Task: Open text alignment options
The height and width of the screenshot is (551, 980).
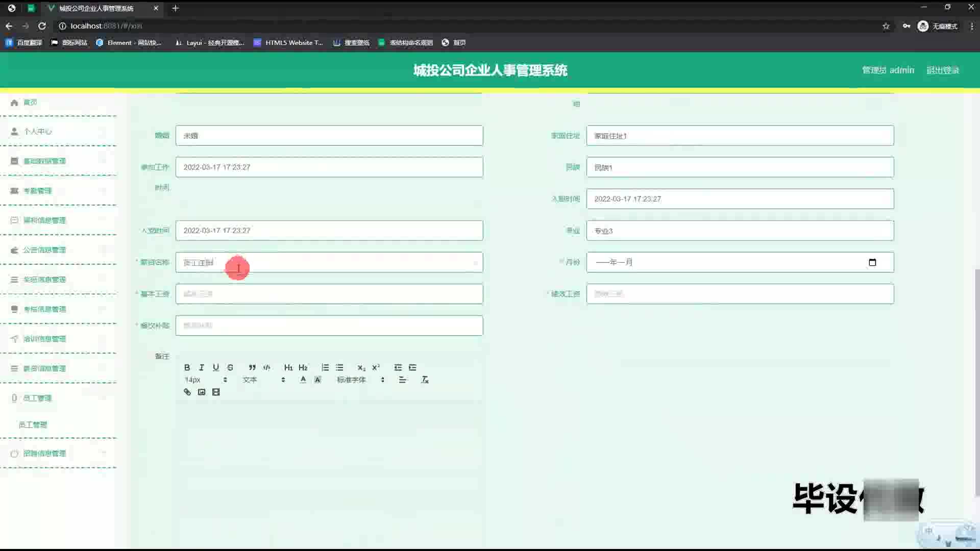Action: (403, 380)
